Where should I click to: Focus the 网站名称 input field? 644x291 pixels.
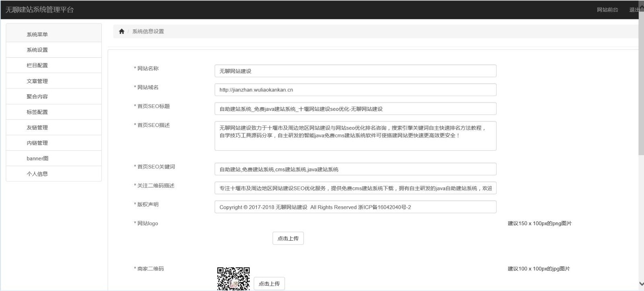pos(355,71)
